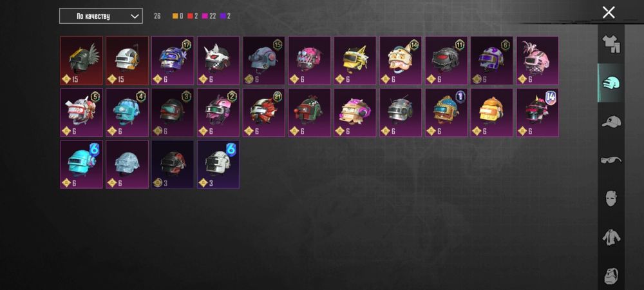
Task: Choose the white helmet worth 3
Action: 218,164
